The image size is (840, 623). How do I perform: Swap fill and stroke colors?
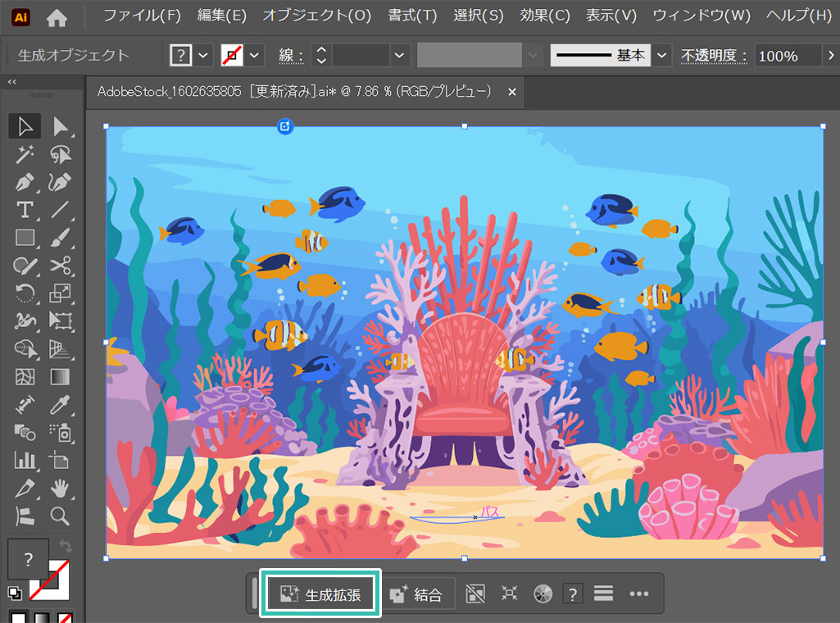click(x=66, y=546)
